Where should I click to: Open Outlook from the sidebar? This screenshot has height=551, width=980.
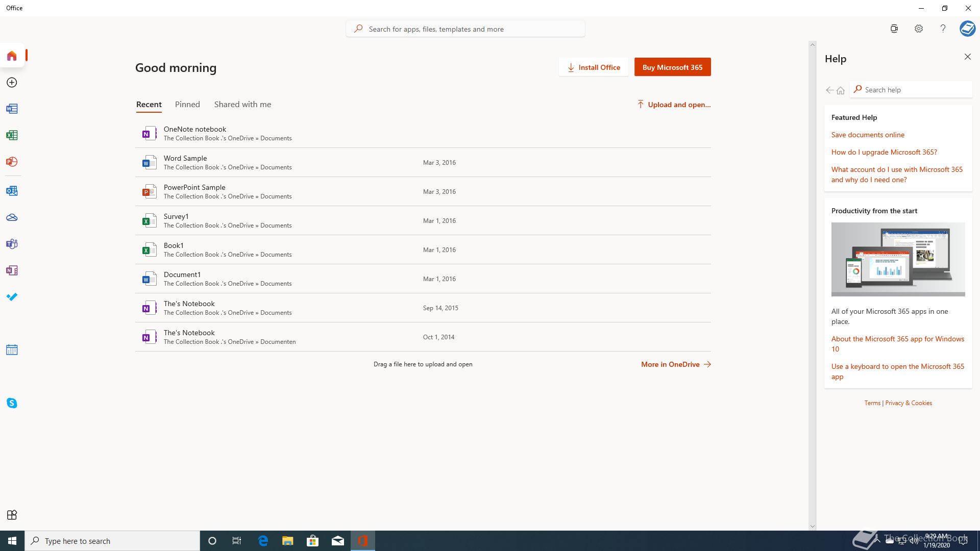tap(12, 191)
